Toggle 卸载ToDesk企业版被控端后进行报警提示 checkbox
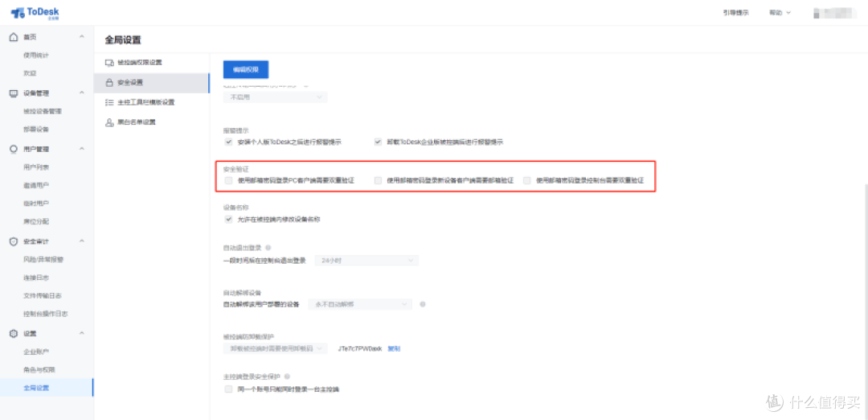Image resolution: width=868 pixels, height=420 pixels. click(x=378, y=142)
